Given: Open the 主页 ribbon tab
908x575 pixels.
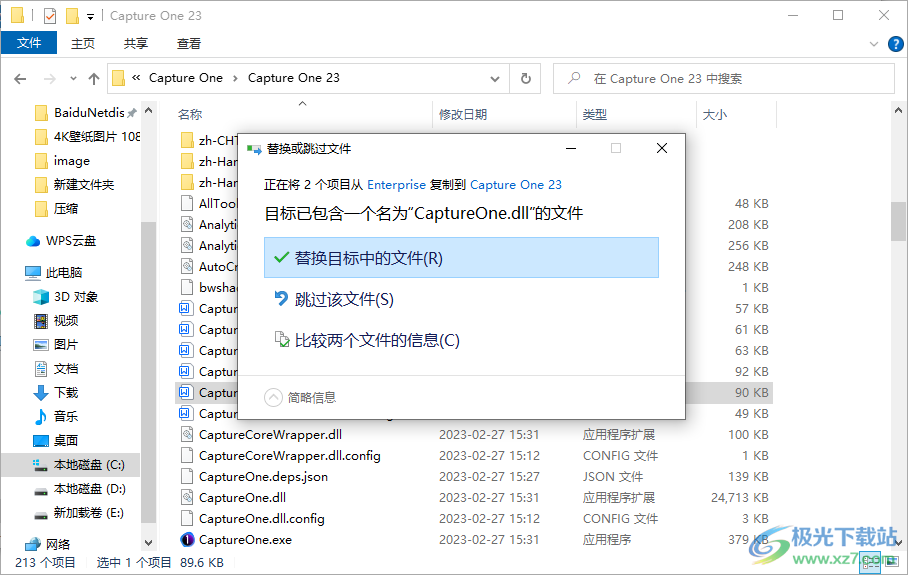Looking at the screenshot, I should (83, 43).
